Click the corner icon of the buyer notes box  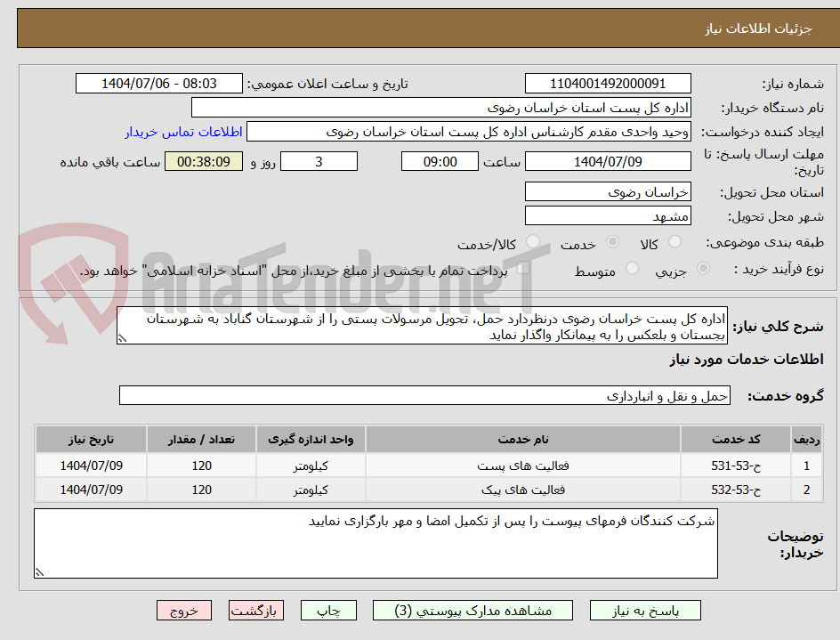38,573
